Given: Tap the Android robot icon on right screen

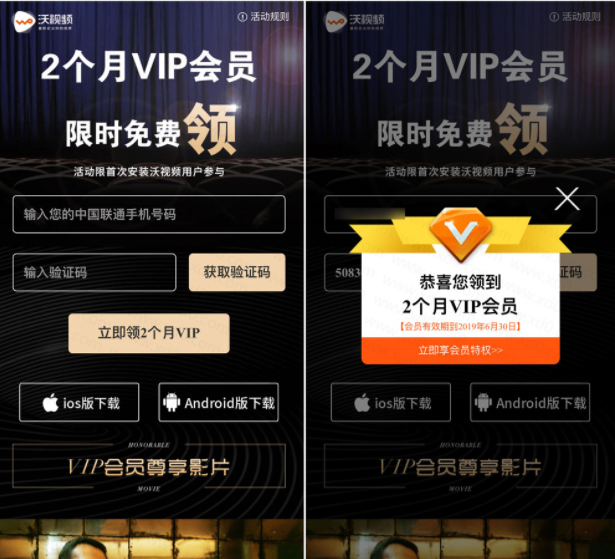Looking at the screenshot, I should click(483, 402).
